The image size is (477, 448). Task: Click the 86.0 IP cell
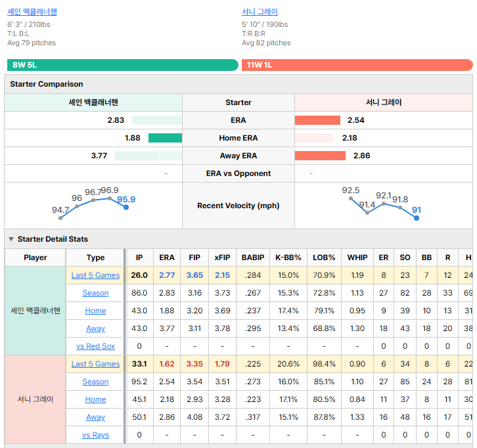coord(139,293)
